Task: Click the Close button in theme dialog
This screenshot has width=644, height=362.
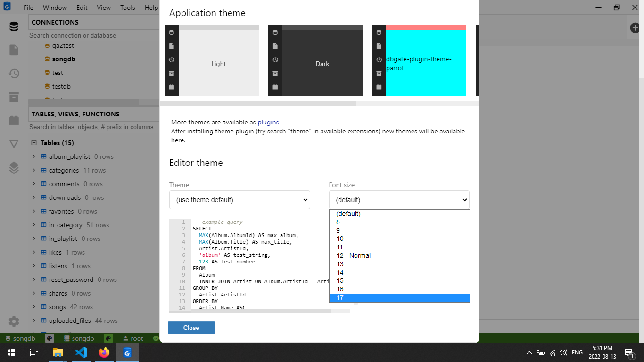Action: pos(191,328)
